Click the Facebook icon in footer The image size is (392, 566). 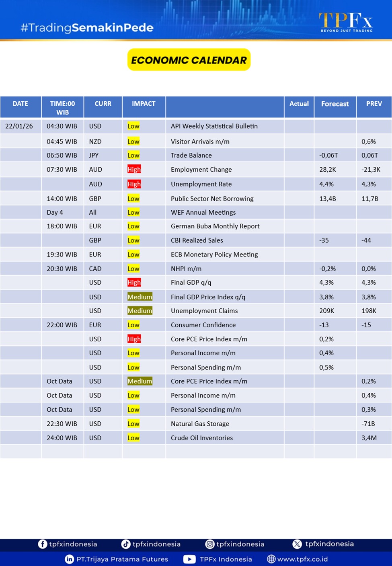pos(42,544)
